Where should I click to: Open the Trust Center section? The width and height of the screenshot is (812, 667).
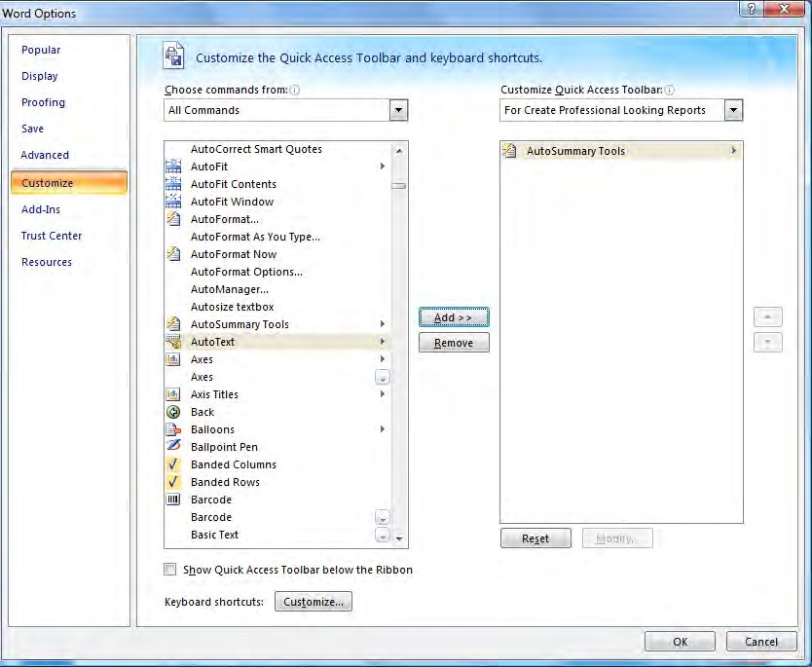(x=52, y=236)
